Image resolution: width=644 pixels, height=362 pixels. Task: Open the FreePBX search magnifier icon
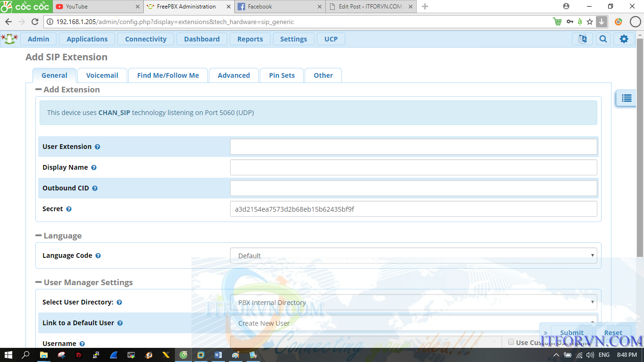[x=603, y=39]
